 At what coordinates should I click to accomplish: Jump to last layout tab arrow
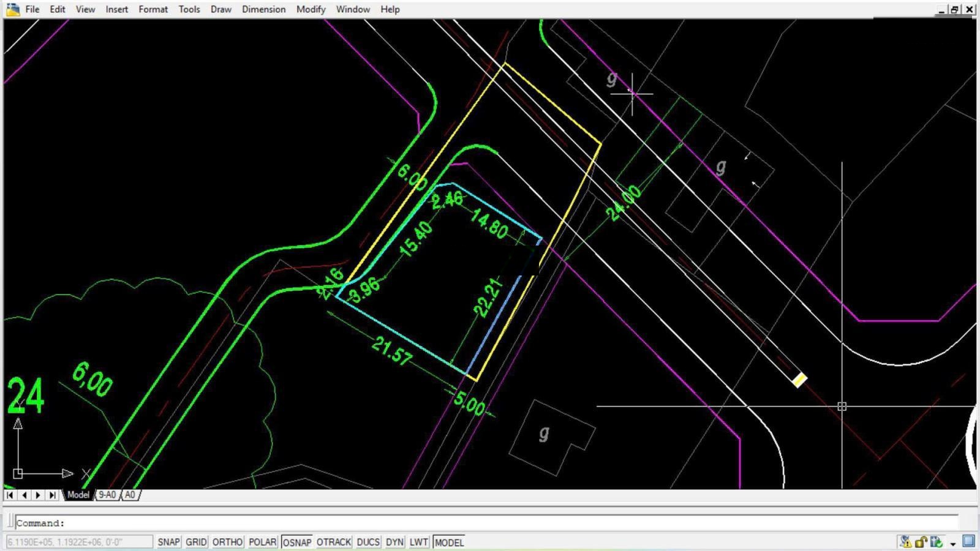click(x=52, y=495)
